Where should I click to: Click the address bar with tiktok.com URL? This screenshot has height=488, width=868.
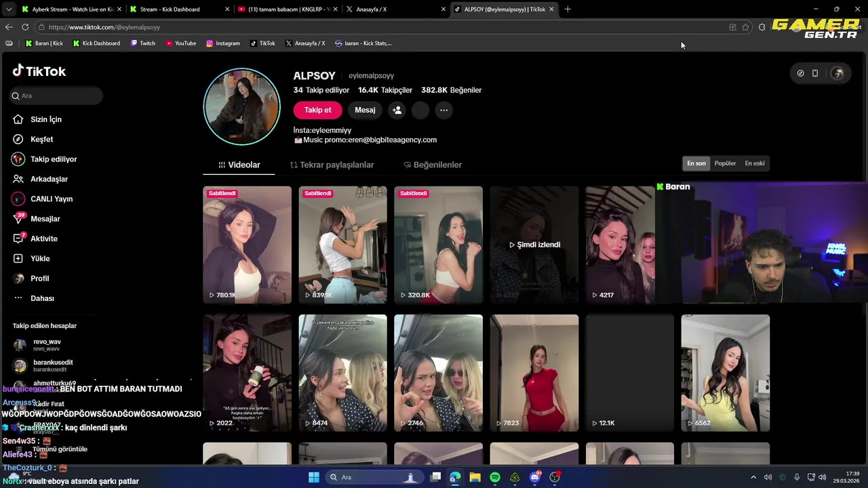click(380, 27)
